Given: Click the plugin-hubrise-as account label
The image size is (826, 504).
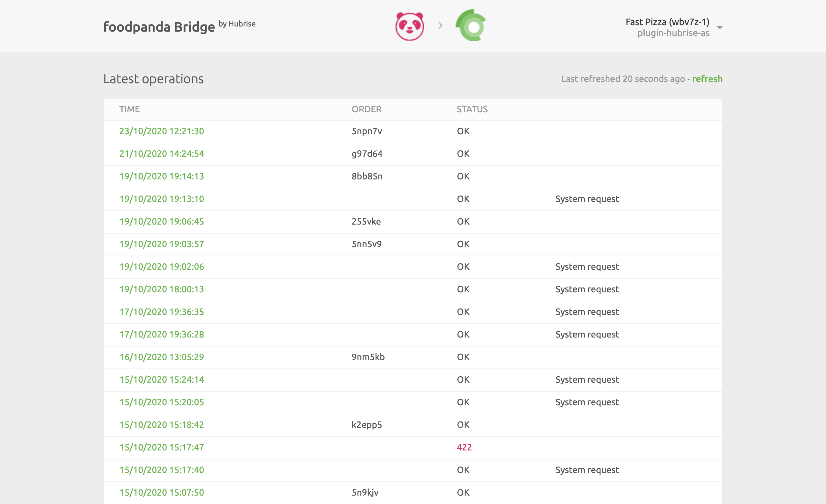Looking at the screenshot, I should (x=673, y=33).
